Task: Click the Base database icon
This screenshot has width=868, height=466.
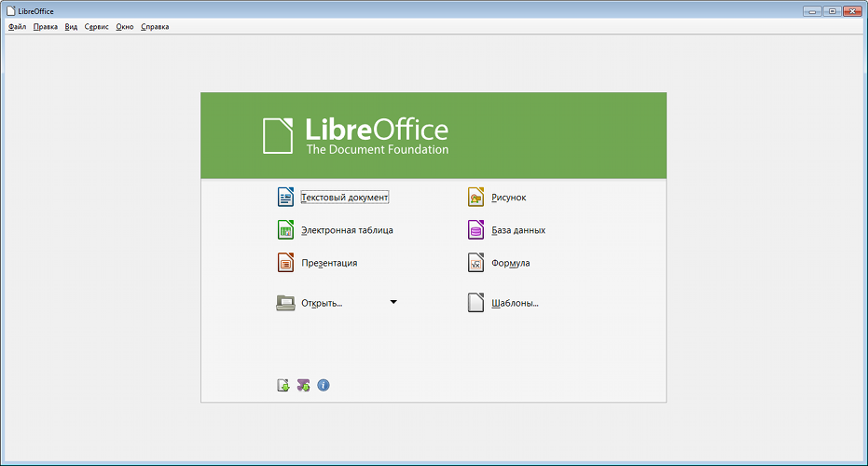Action: coord(476,229)
